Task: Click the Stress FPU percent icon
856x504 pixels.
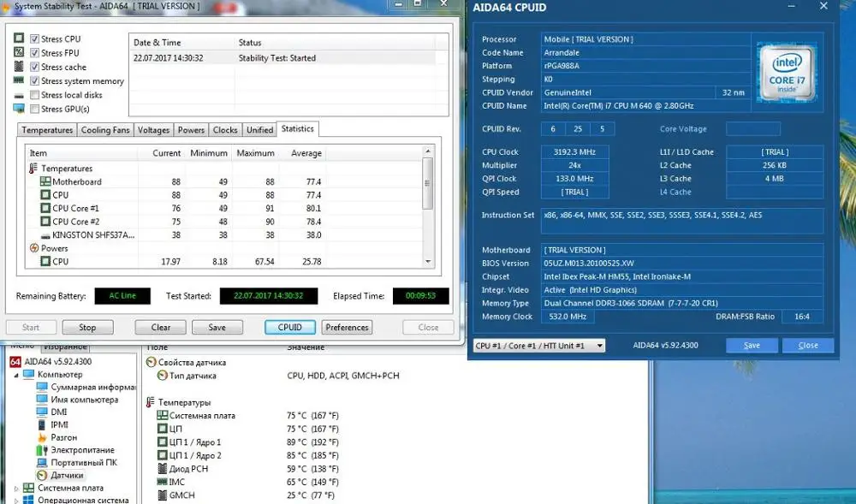Action: point(19,52)
